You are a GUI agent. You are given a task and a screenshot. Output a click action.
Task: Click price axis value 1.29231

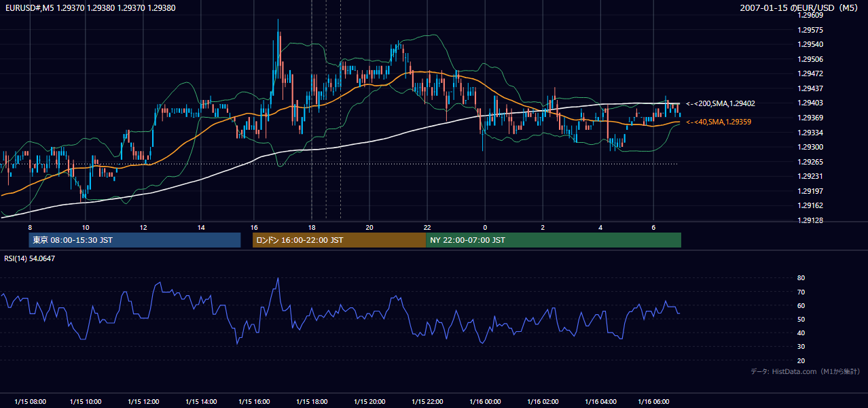tap(810, 176)
